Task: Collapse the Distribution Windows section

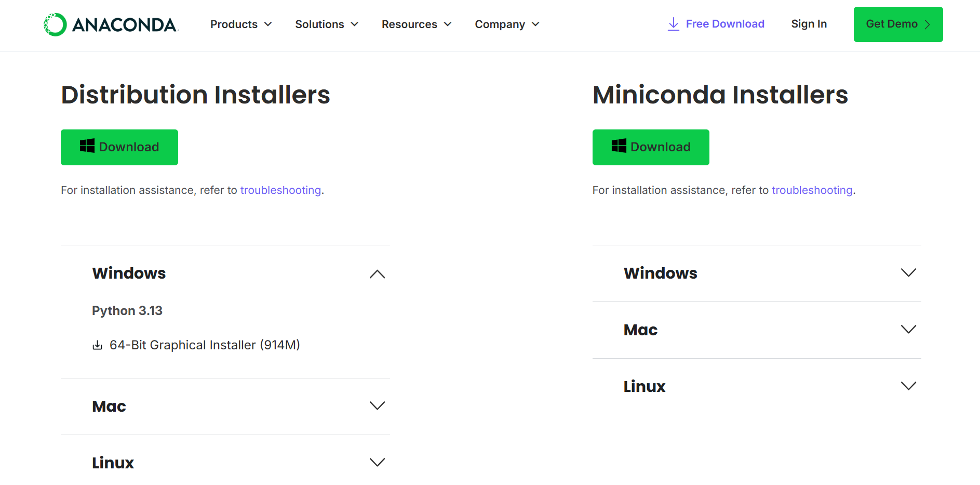Action: (225, 273)
